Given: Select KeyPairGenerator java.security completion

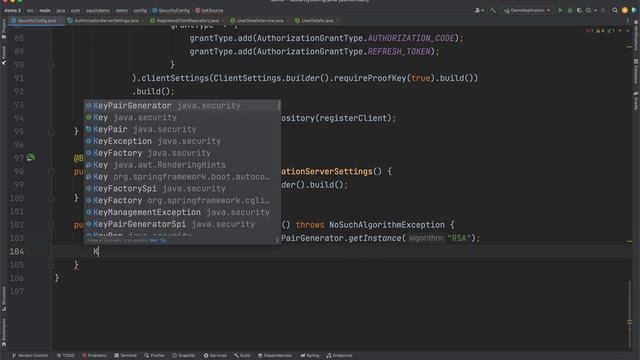Looking at the screenshot, I should (x=182, y=106).
